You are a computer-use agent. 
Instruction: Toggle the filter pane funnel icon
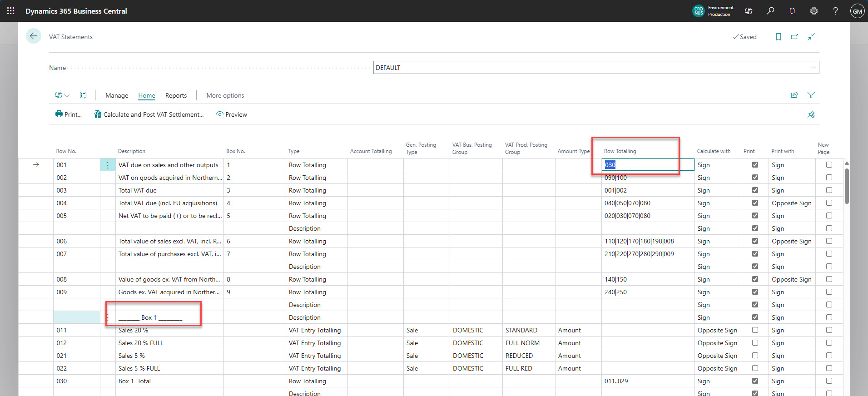click(811, 95)
